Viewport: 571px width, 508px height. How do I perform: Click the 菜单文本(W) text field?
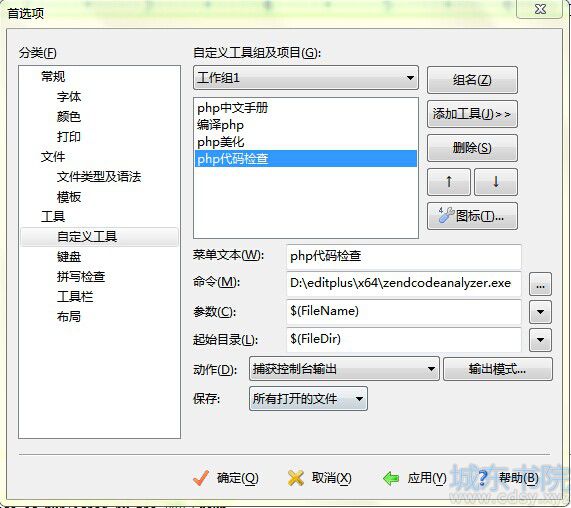pyautogui.click(x=404, y=256)
